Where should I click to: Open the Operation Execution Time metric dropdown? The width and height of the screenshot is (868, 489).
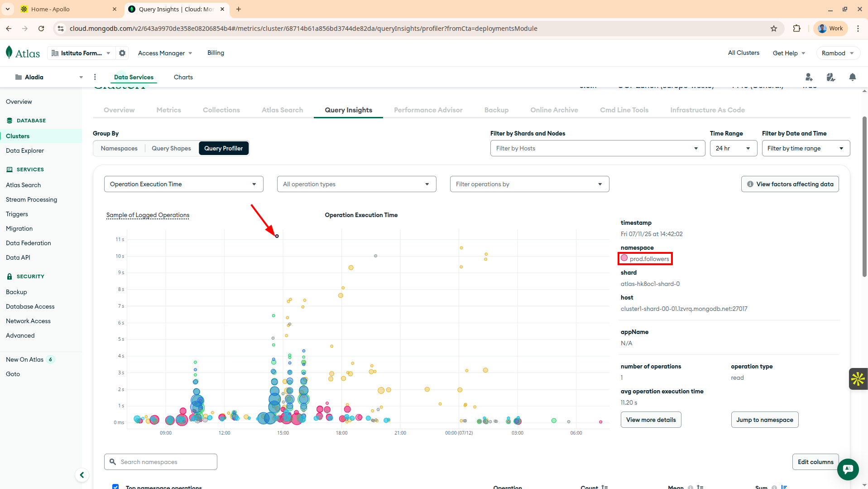coord(183,184)
